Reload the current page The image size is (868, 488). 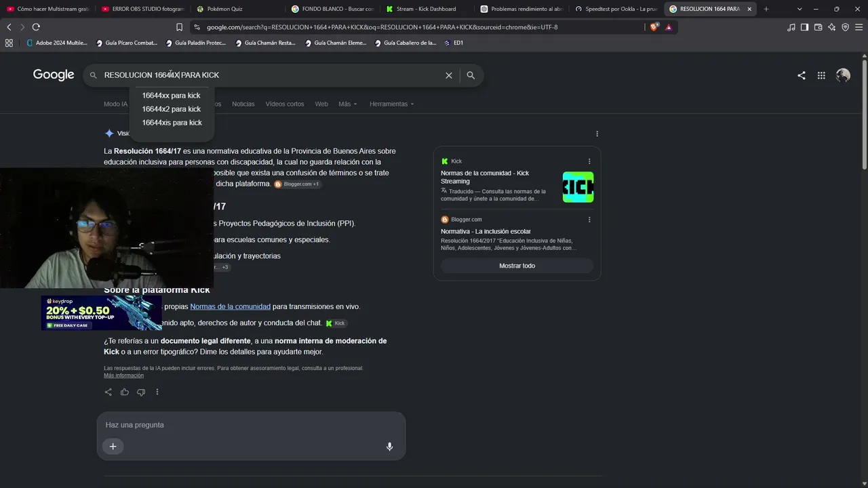click(x=36, y=27)
